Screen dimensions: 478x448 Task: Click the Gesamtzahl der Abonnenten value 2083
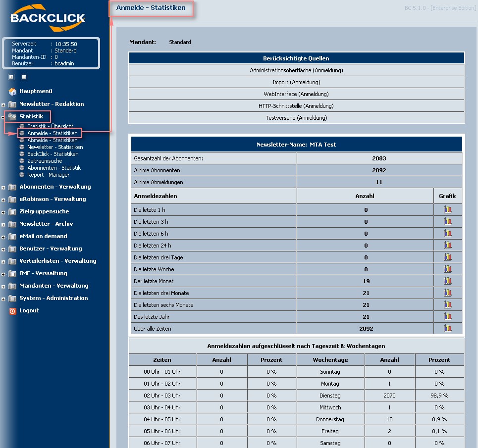click(379, 158)
